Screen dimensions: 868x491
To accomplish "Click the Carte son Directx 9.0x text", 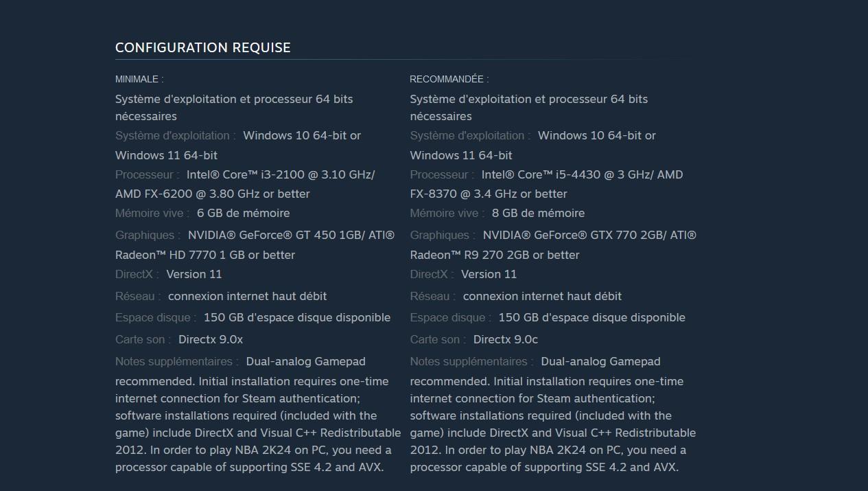I will (x=210, y=339).
